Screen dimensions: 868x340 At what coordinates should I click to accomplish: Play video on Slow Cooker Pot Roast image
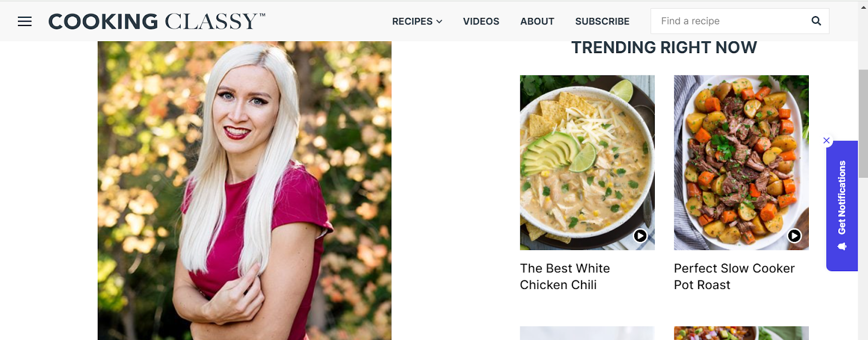(794, 235)
